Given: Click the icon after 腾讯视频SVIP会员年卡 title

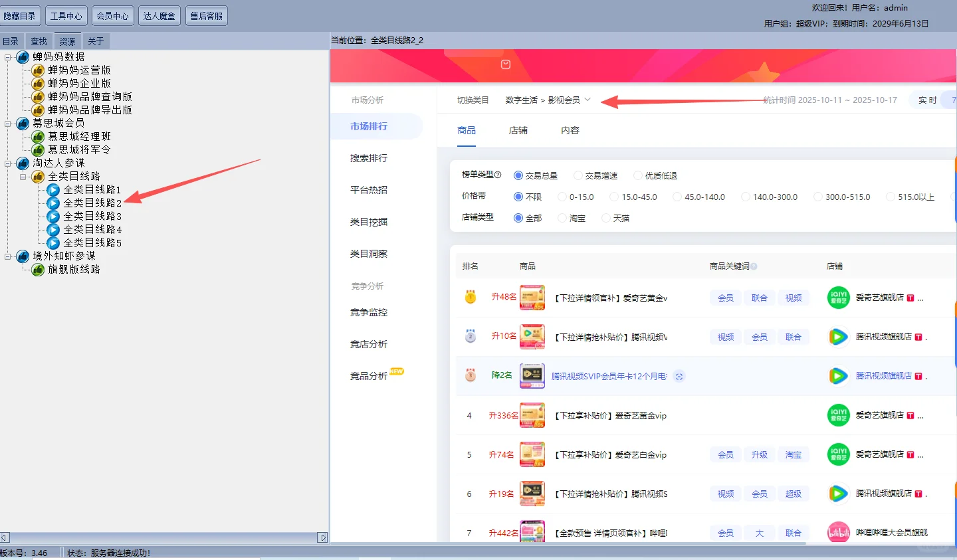Looking at the screenshot, I should click(679, 377).
